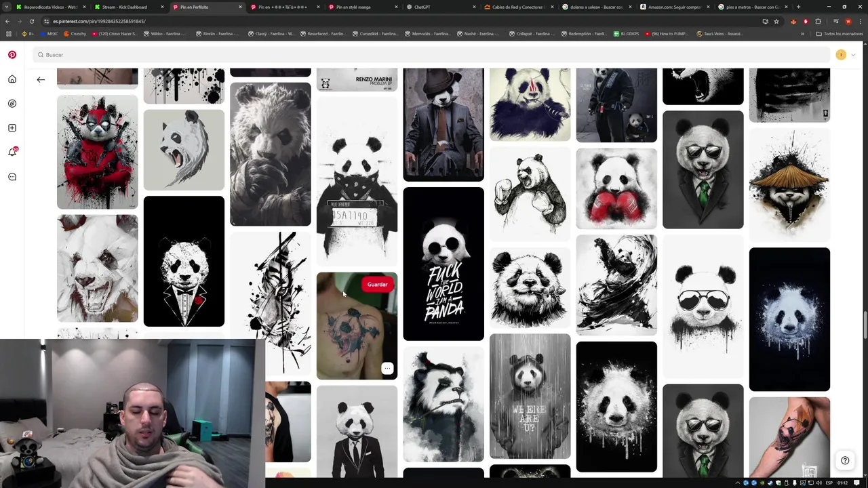Navigate forward with the browser forward arrow
868x488 pixels.
(19, 21)
